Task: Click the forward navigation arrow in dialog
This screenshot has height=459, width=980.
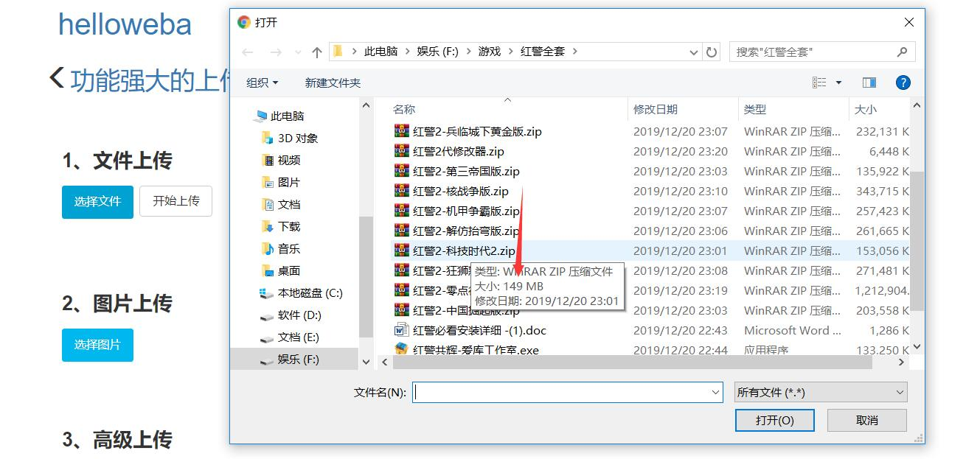Action: 276,52
